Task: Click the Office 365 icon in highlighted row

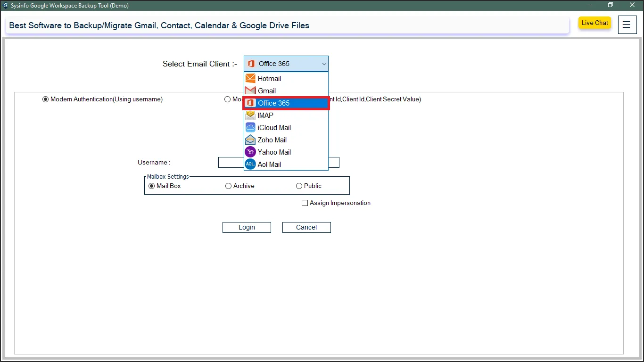Action: 250,103
